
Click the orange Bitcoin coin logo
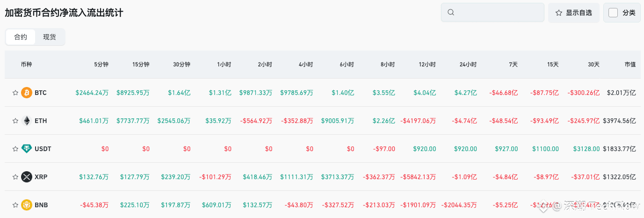pos(27,93)
